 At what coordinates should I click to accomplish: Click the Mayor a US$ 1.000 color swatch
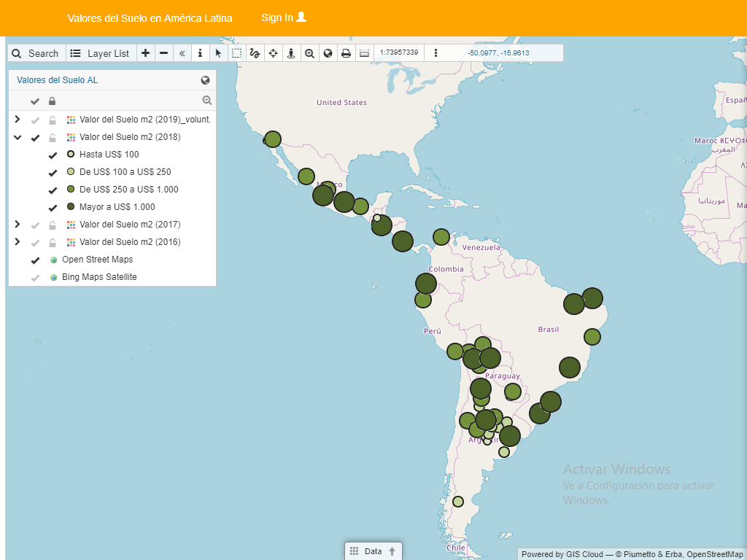point(71,207)
